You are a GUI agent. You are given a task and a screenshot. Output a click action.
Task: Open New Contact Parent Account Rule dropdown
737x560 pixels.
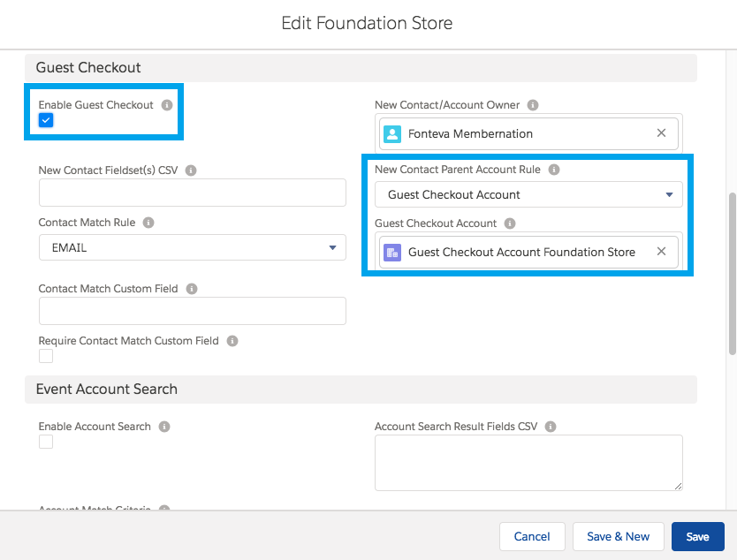(x=528, y=194)
